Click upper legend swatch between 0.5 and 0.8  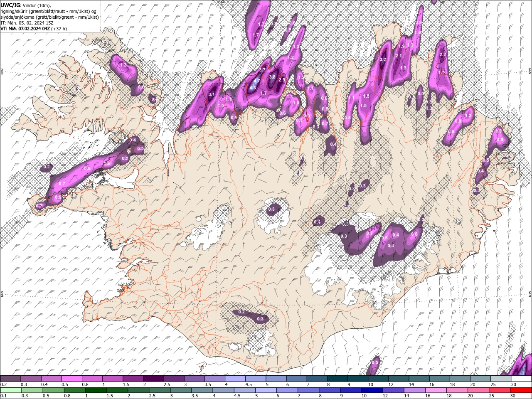coord(71,379)
